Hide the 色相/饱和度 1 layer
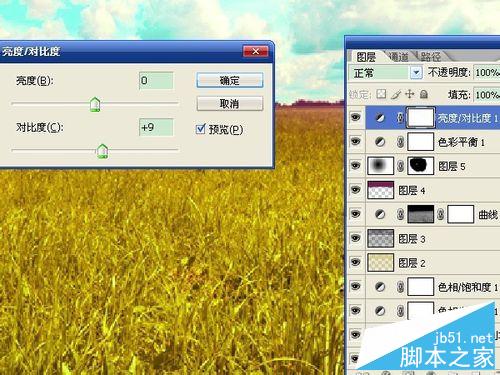Image resolution: width=500 pixels, height=375 pixels. coord(356,286)
